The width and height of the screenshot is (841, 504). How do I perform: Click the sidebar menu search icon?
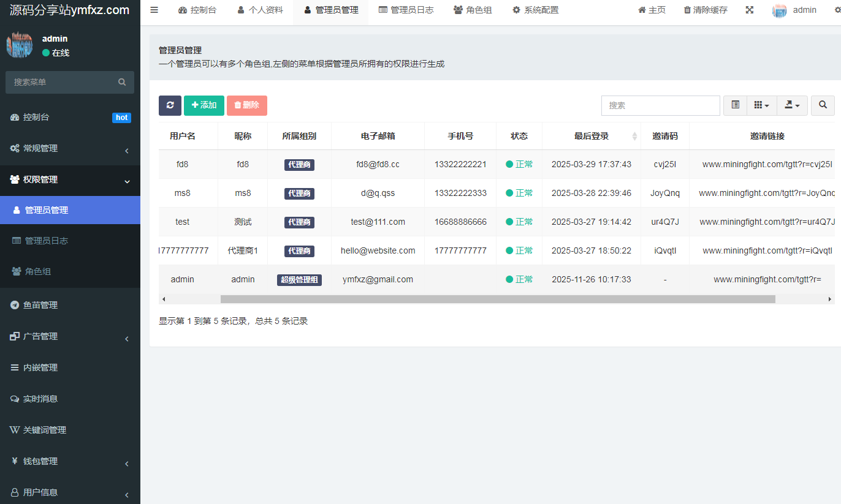pyautogui.click(x=122, y=82)
